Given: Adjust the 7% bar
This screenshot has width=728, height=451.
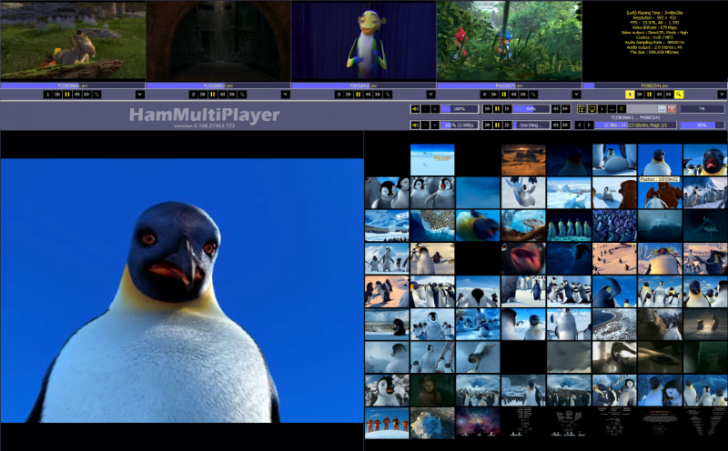Looking at the screenshot, I should (x=702, y=109).
